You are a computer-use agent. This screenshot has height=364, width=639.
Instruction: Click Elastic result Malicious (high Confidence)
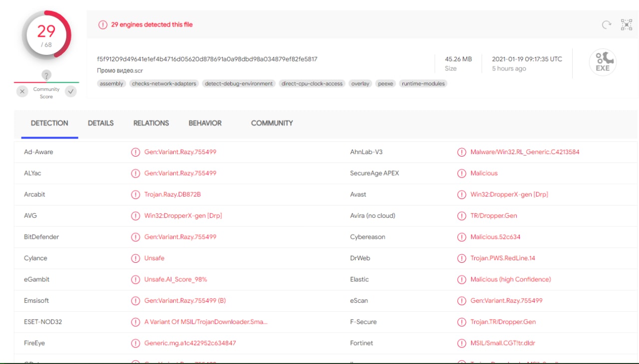[511, 279]
